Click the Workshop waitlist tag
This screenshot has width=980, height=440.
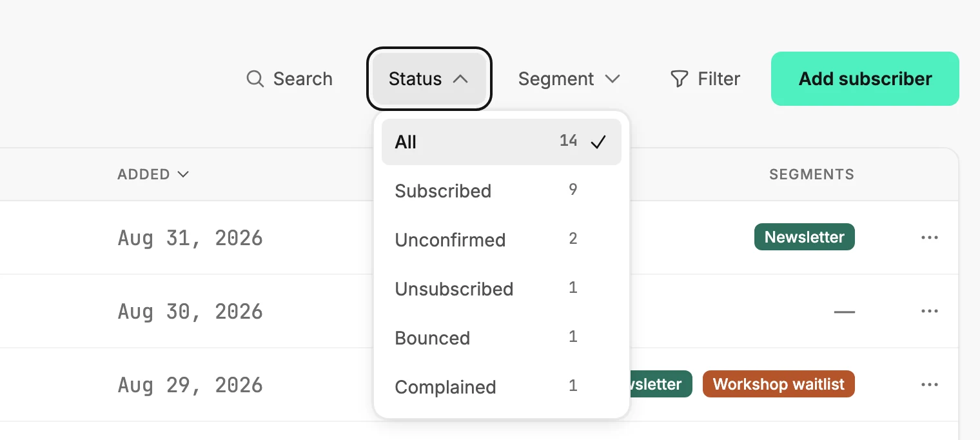(779, 384)
